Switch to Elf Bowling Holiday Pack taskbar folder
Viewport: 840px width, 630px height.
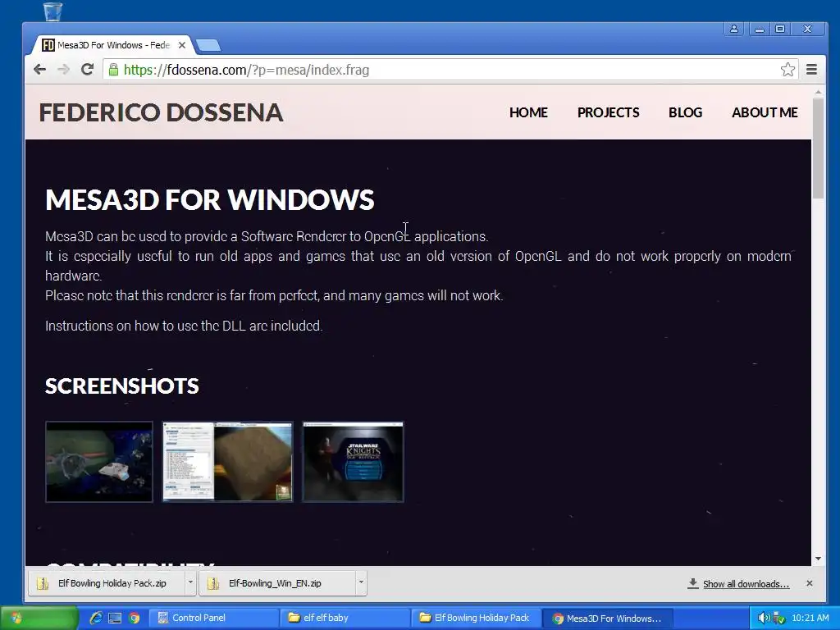[477, 619]
